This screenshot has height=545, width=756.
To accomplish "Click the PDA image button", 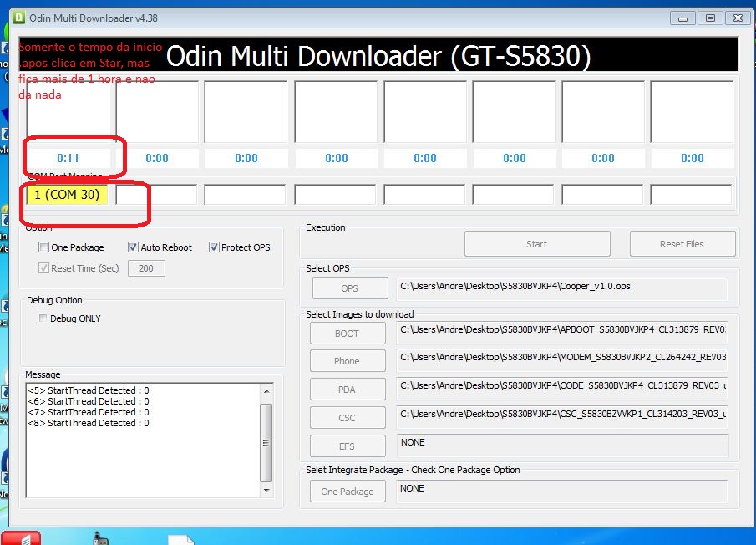I will pos(348,390).
